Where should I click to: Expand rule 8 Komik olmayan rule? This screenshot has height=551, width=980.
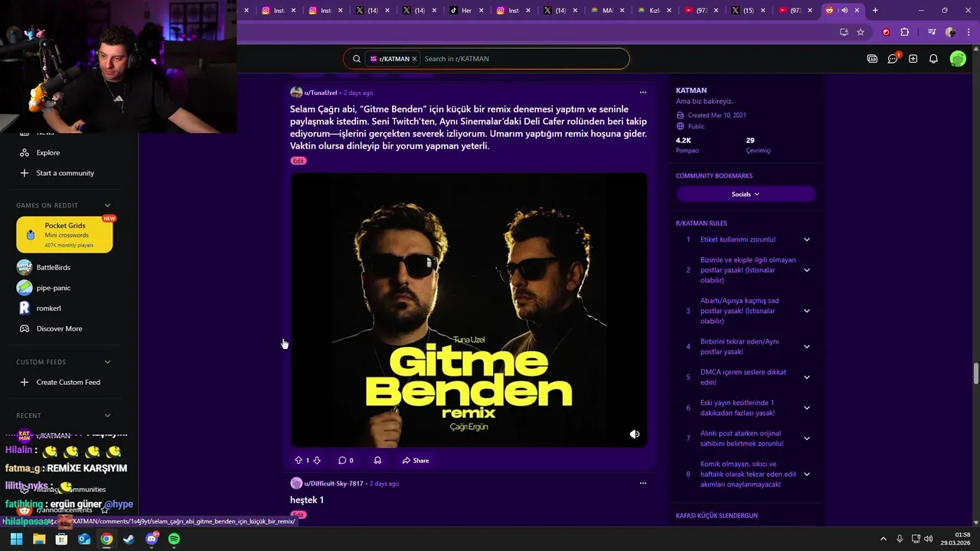point(806,474)
